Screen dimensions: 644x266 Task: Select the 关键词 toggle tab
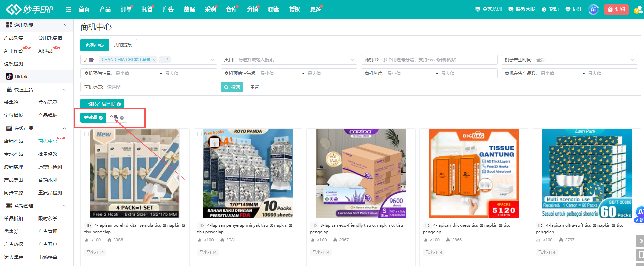[x=93, y=117]
